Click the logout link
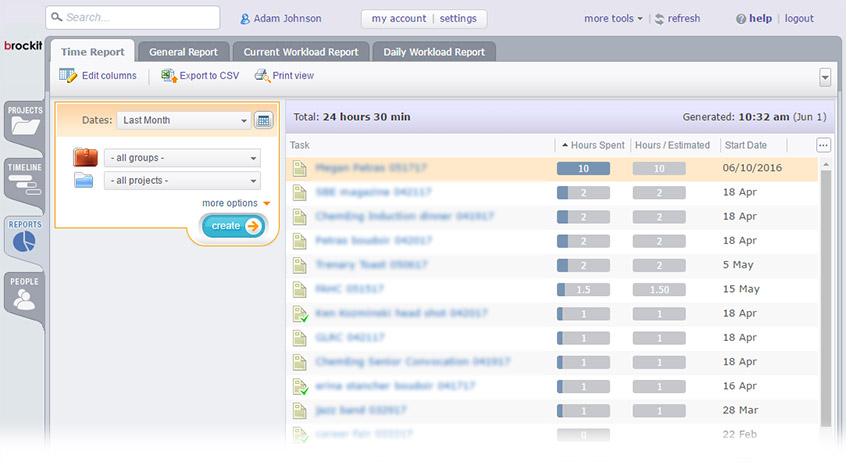Viewport: 846px width, 462px height. tap(799, 18)
